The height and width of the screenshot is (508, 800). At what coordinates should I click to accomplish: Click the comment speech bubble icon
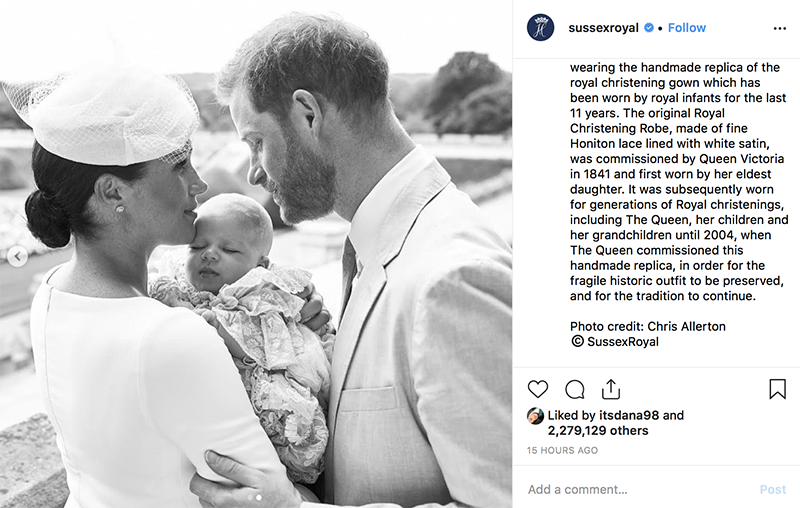pos(575,389)
